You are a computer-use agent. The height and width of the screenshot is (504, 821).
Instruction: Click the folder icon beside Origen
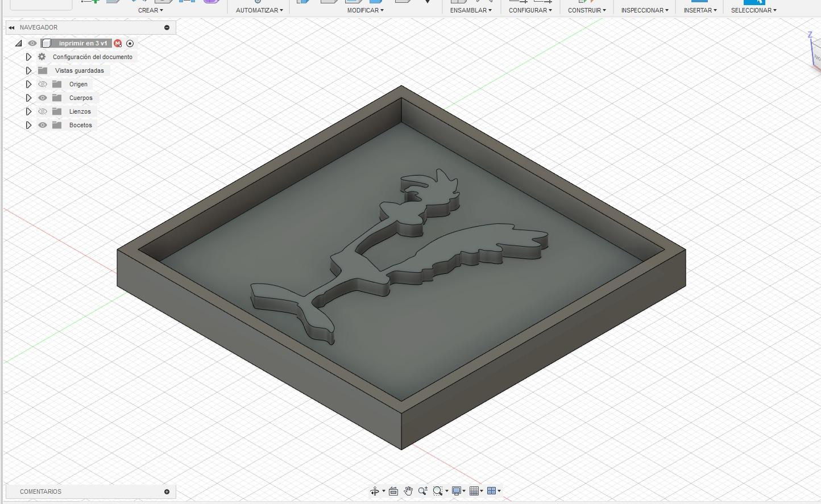click(x=57, y=84)
